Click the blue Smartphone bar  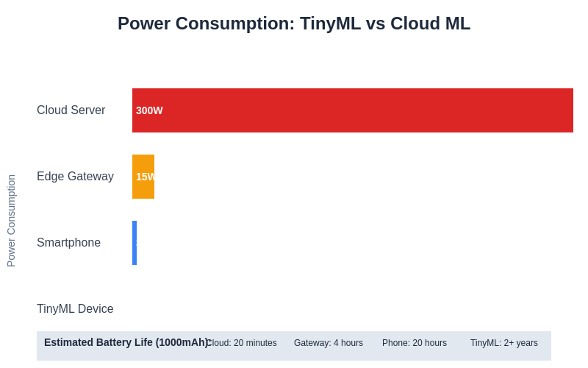pos(135,243)
